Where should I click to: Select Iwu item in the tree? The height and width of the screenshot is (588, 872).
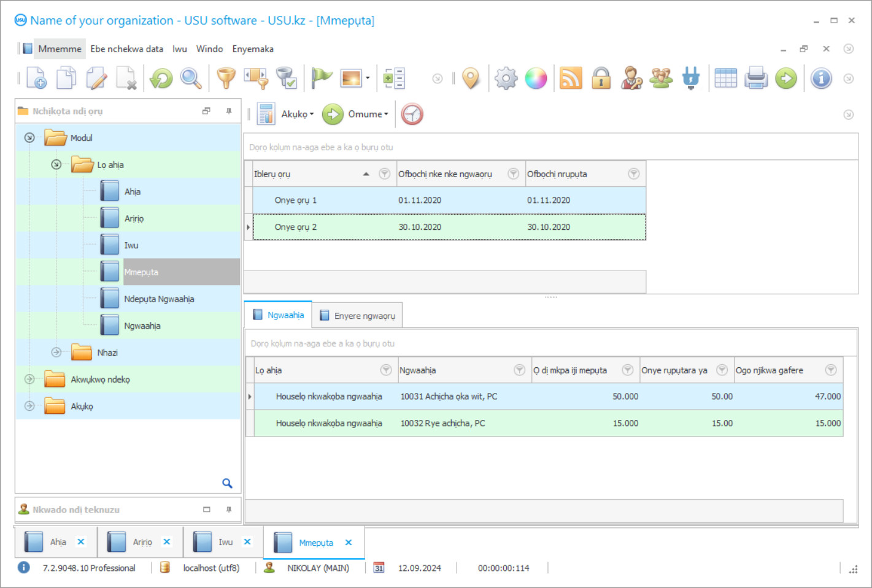(x=131, y=245)
